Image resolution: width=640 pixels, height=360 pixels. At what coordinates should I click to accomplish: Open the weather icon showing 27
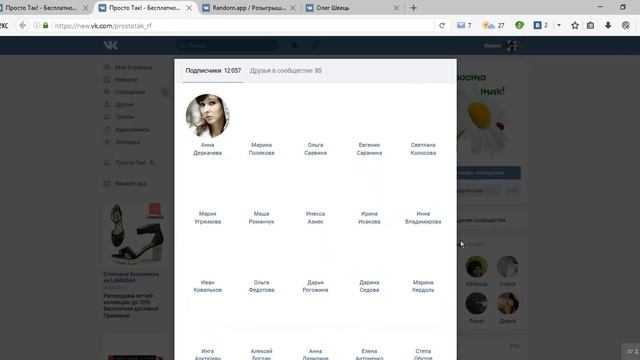[x=493, y=25]
